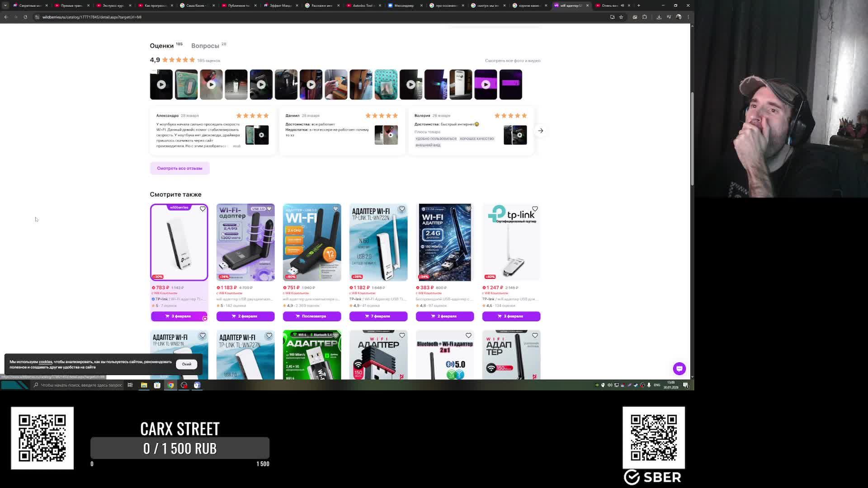Switch to Вопросы tab
The width and height of the screenshot is (868, 488).
click(205, 46)
